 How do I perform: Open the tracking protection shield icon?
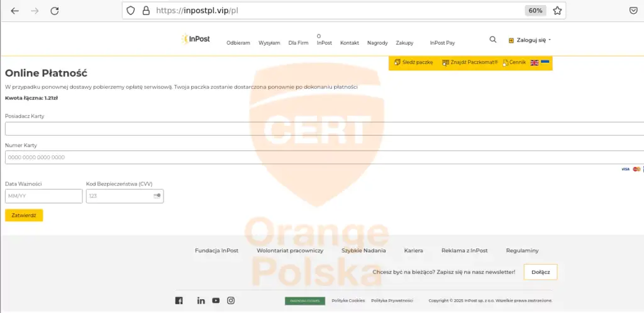coord(131,11)
